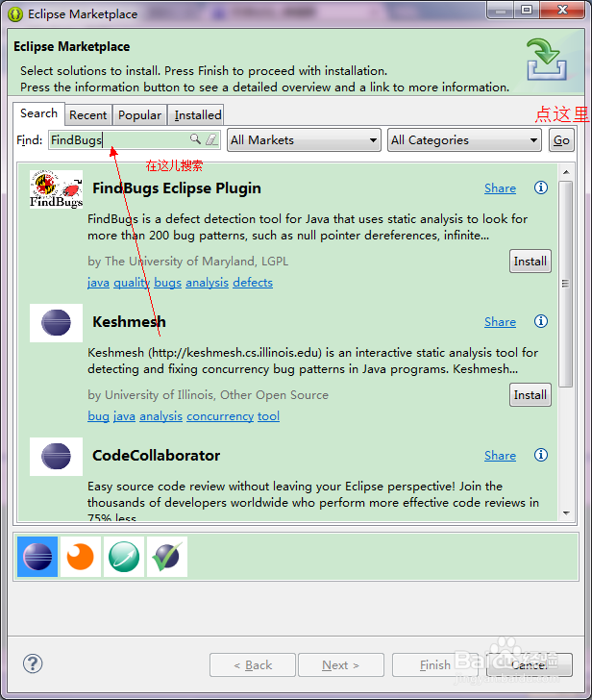Click the Eclipse Marketplace title bar icon
Viewport: 592px width, 700px height.
pos(15,14)
